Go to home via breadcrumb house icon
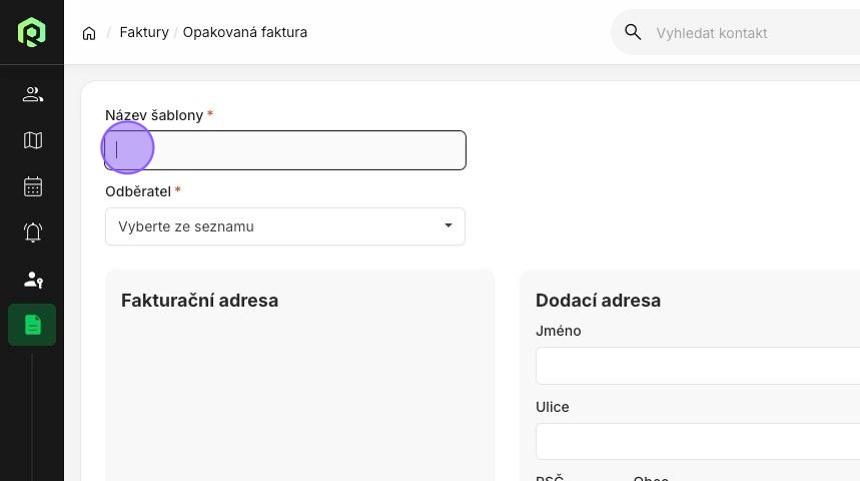860x481 pixels. tap(89, 33)
